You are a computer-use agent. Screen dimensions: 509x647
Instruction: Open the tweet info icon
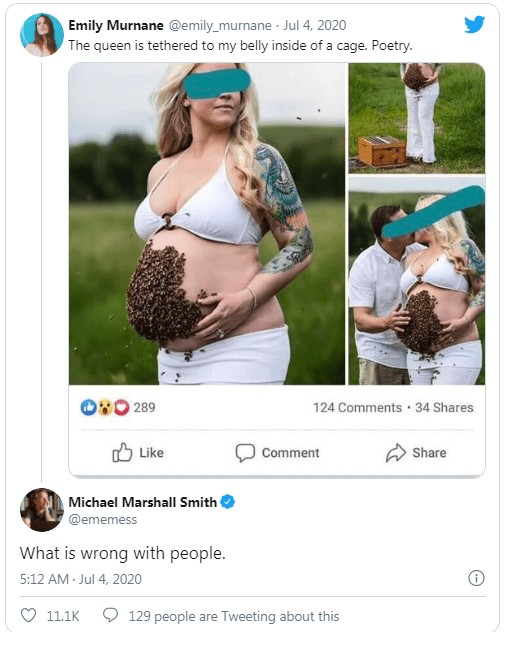click(x=476, y=578)
